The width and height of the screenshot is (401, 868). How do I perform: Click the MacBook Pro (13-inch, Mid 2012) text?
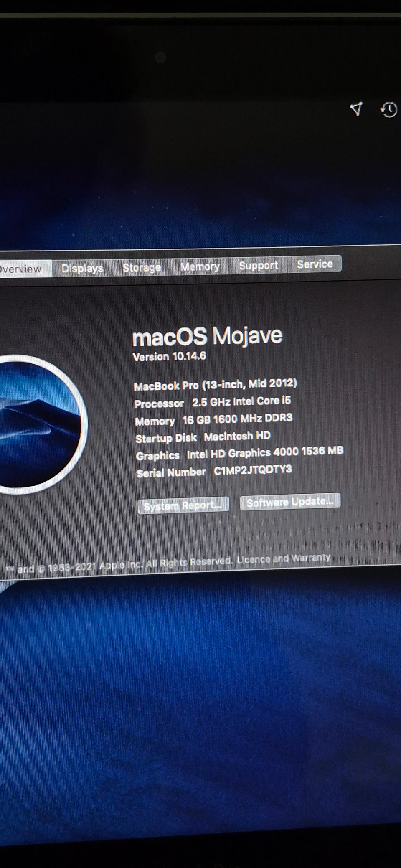[x=215, y=384]
